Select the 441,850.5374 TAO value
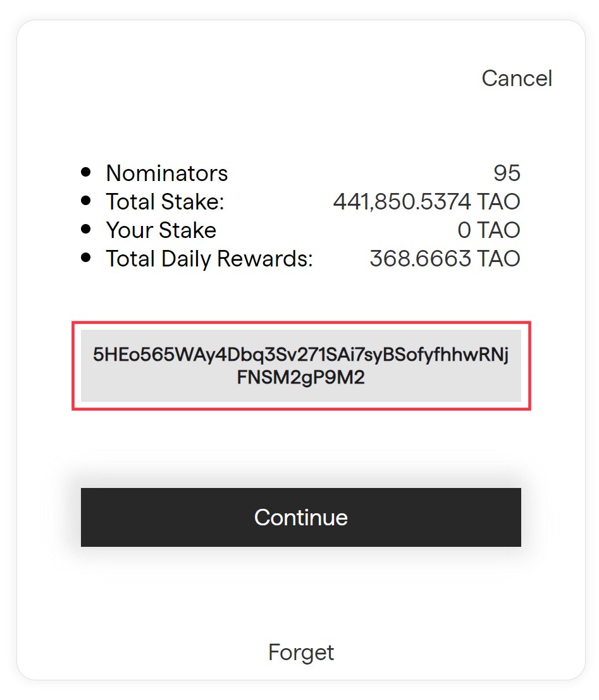Screen dimensions: 599x700 (427, 202)
